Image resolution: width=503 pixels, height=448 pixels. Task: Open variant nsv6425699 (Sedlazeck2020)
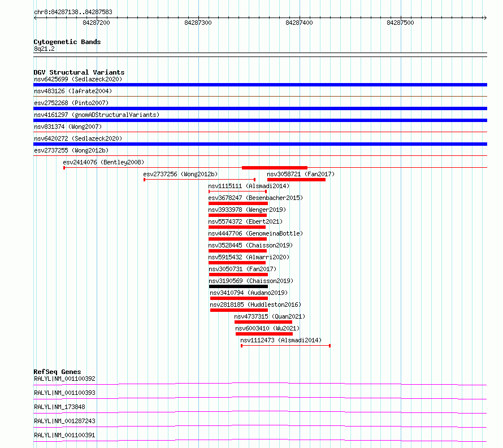[78, 79]
